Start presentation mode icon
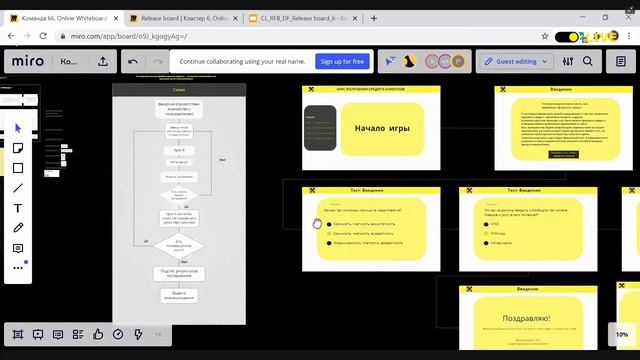 (38, 335)
